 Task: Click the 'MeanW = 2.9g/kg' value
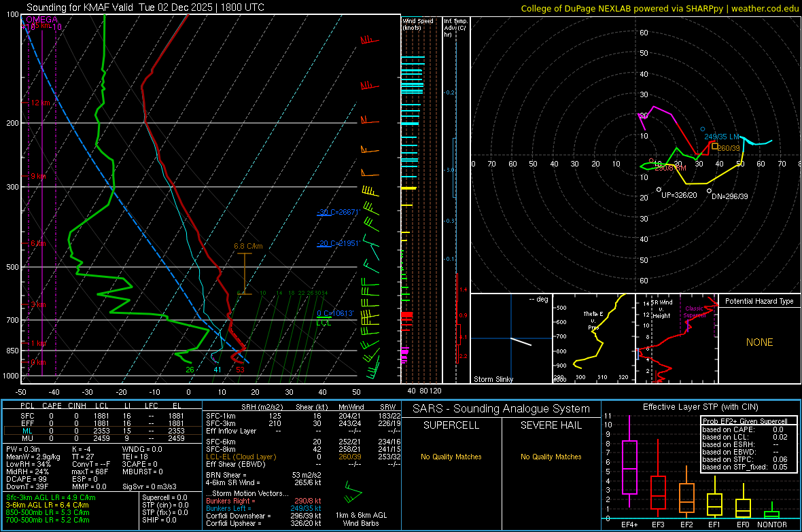(x=33, y=457)
